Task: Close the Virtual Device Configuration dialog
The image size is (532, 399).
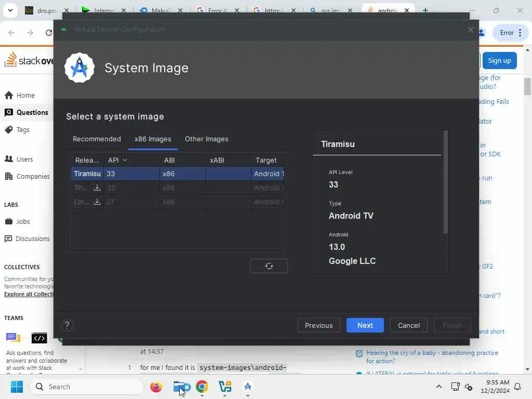Action: pyautogui.click(x=470, y=30)
